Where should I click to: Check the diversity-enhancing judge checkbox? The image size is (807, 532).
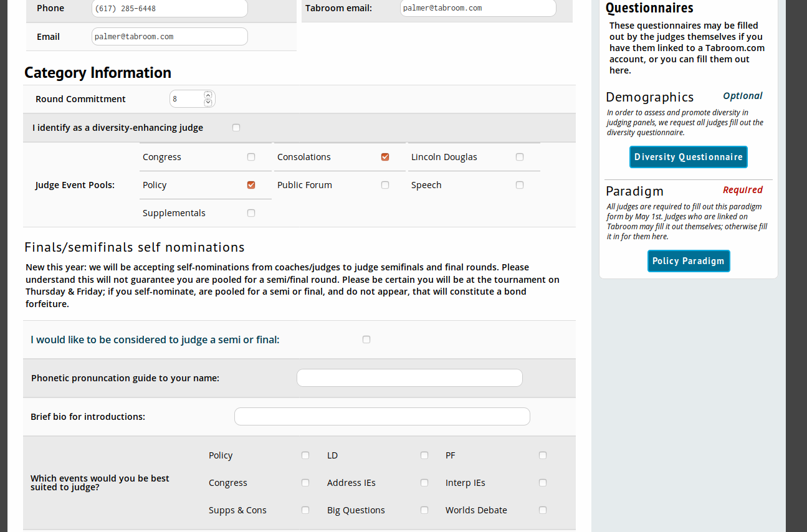point(236,128)
